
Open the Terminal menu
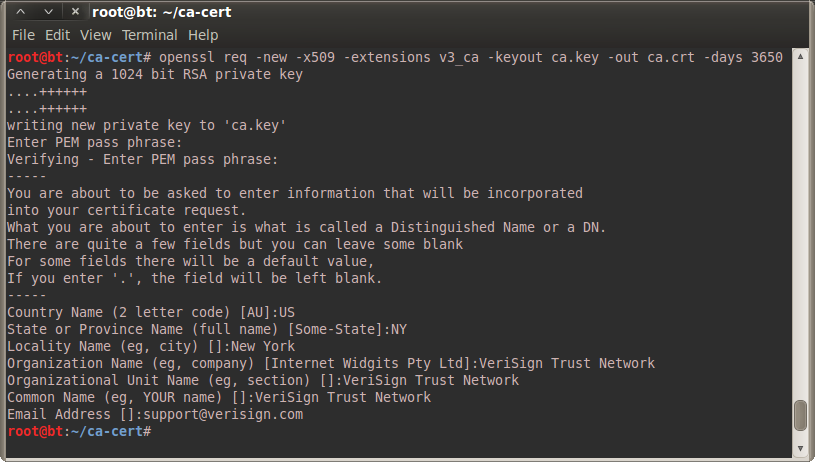point(149,35)
